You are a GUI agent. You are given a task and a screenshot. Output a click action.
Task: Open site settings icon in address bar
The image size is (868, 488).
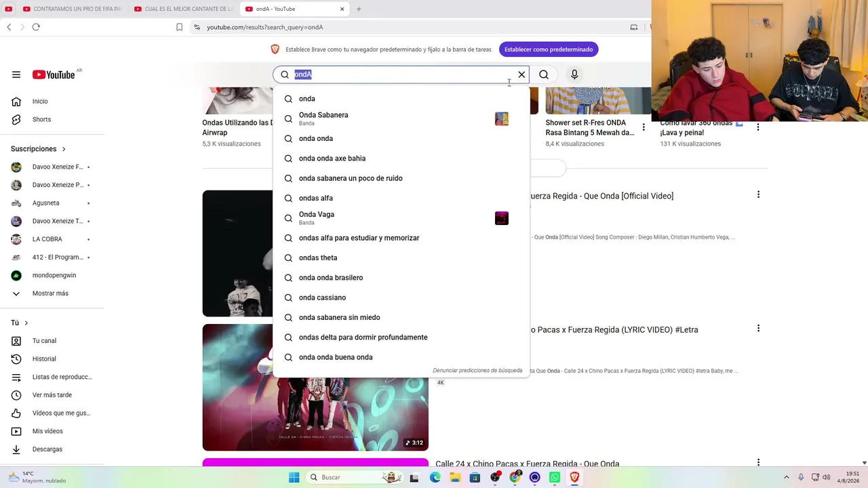point(197,27)
